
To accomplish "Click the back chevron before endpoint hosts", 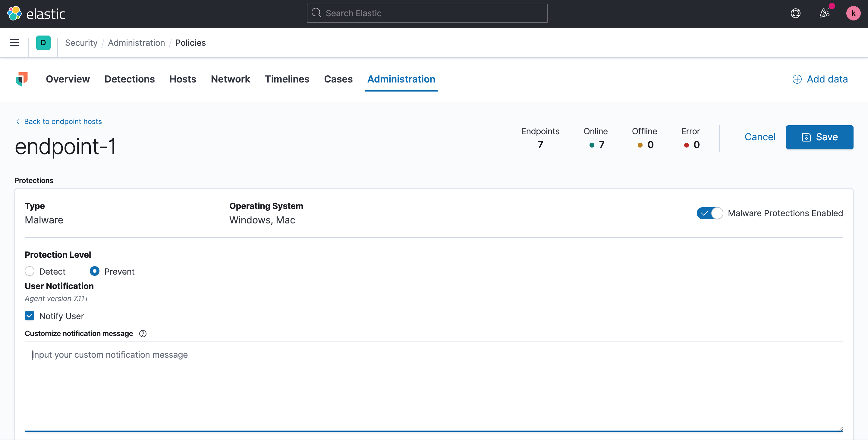I will [x=18, y=122].
